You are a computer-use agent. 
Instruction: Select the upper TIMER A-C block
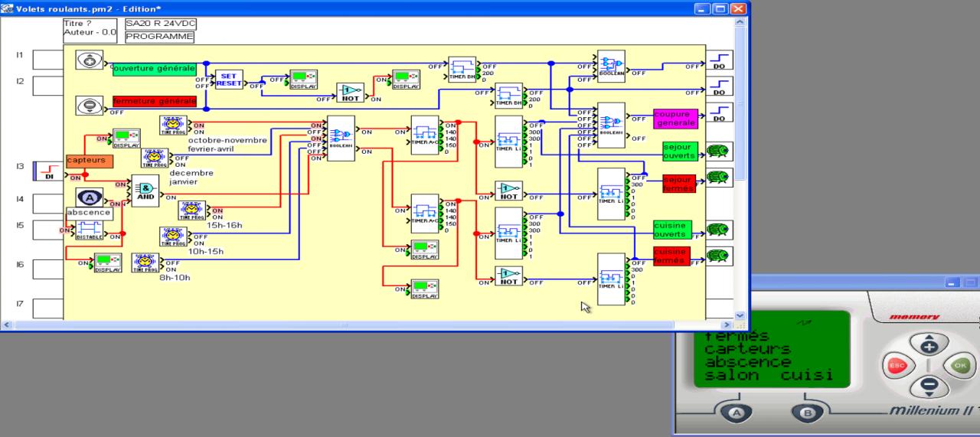[425, 135]
